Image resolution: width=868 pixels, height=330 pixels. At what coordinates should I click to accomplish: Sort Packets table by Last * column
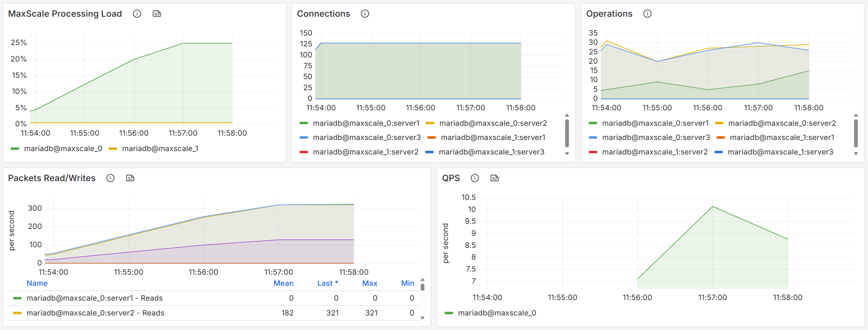327,283
